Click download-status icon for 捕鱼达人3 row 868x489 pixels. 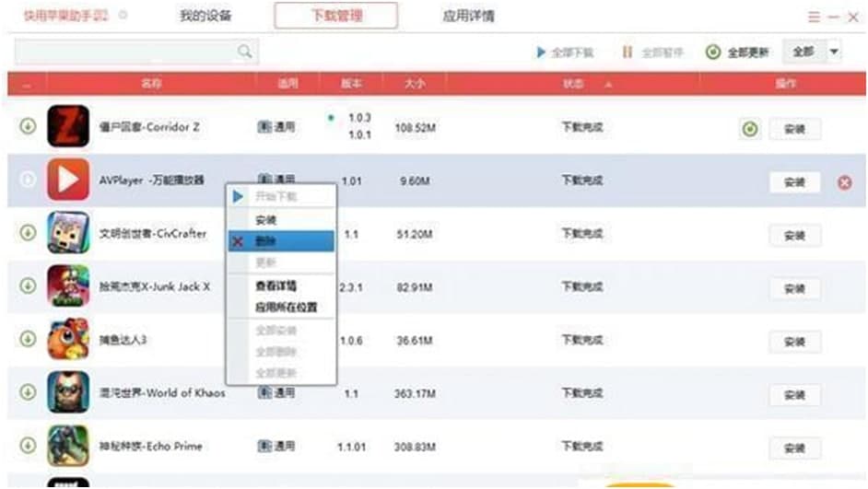click(28, 339)
